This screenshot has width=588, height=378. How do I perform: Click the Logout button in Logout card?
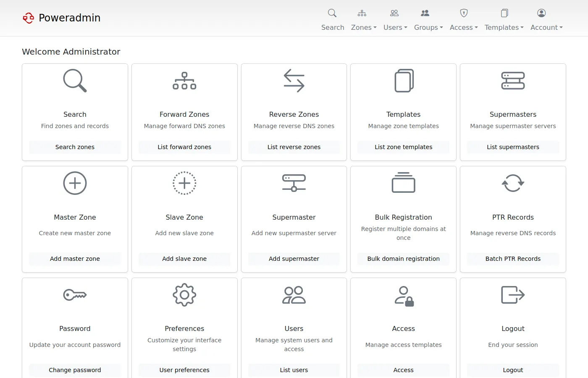(x=513, y=370)
